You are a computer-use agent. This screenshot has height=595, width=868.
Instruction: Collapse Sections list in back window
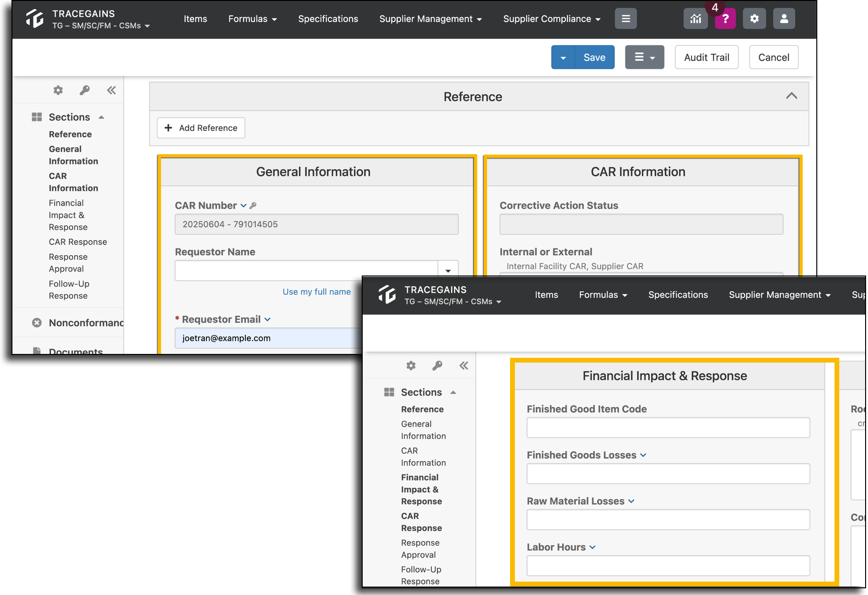[101, 118]
